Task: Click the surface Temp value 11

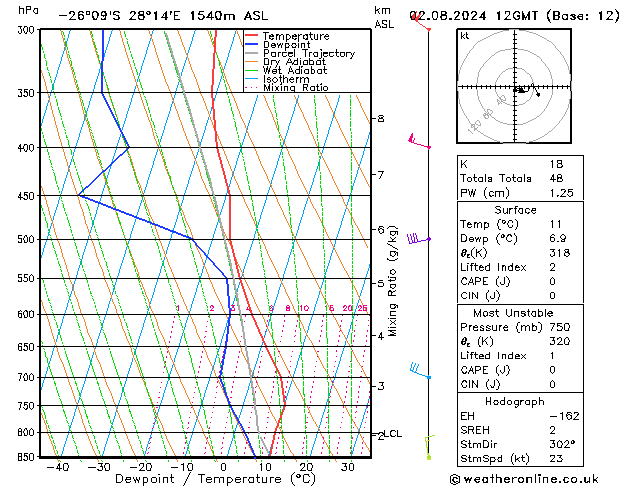Action: (556, 224)
